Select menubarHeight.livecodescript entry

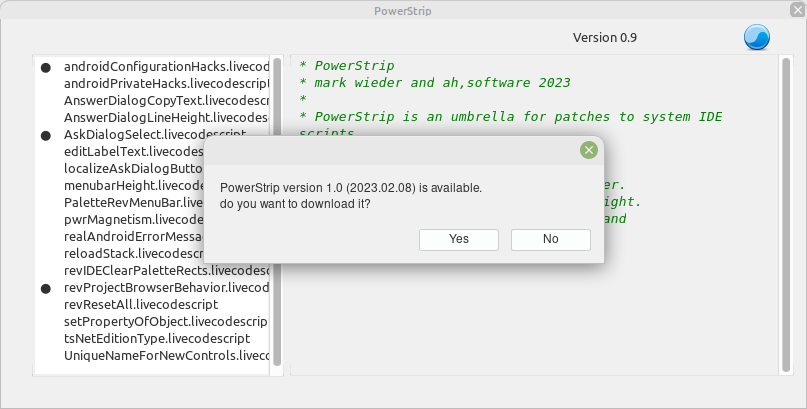click(x=134, y=186)
